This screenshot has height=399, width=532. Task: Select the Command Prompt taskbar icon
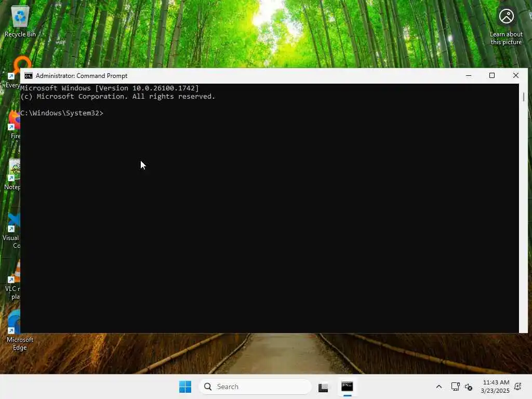(x=347, y=387)
